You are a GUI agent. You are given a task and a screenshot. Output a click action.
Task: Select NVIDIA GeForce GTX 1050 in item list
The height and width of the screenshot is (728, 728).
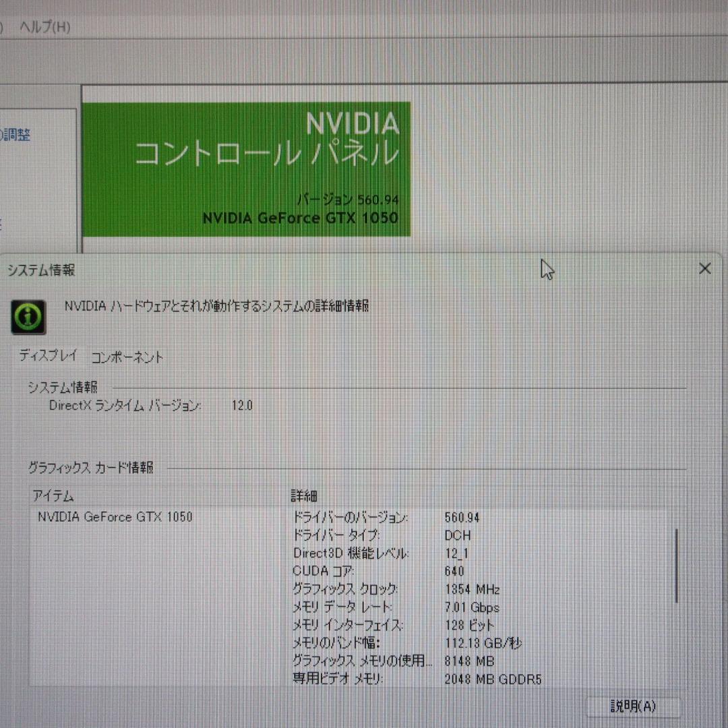115,517
